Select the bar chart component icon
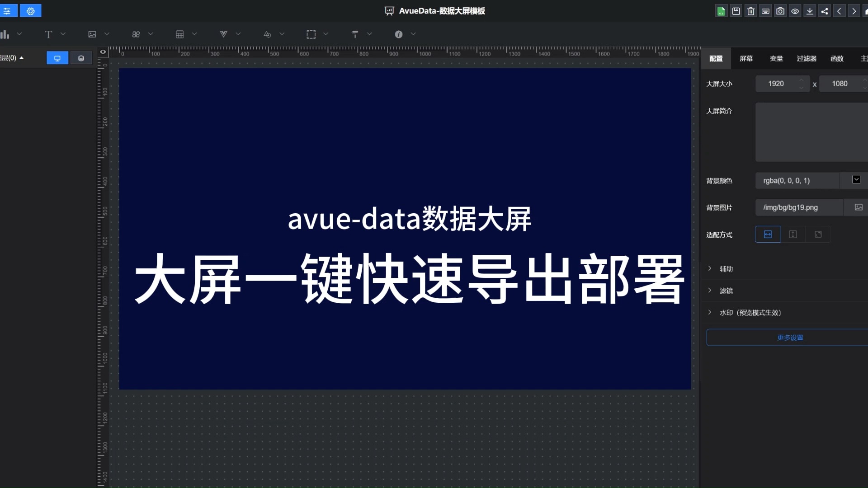This screenshot has width=868, height=488. [x=5, y=34]
